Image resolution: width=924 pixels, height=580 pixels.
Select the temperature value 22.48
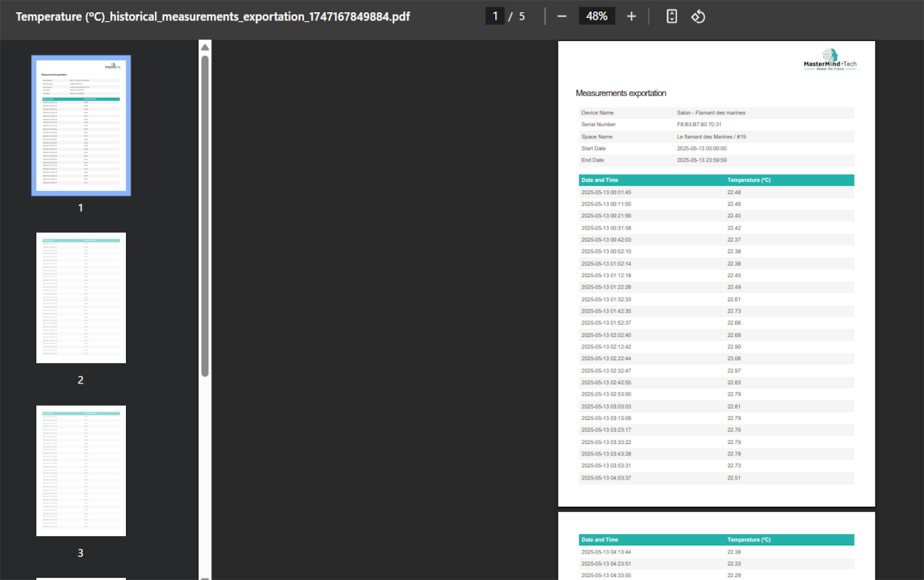pyautogui.click(x=734, y=193)
